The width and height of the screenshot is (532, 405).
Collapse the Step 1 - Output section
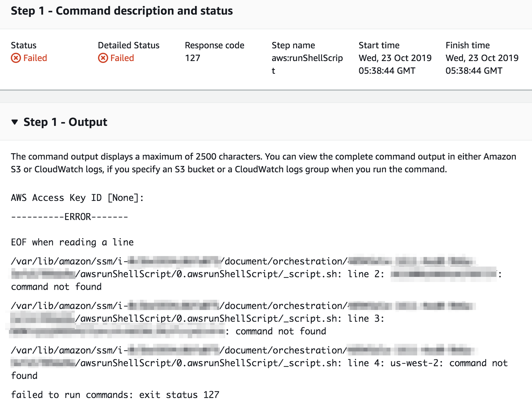click(15, 122)
